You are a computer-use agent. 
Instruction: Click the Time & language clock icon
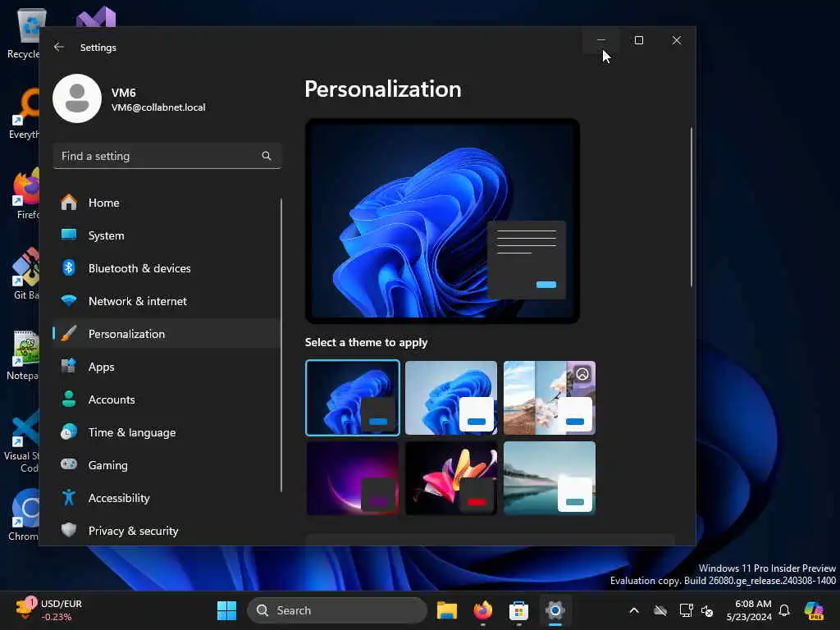(x=69, y=431)
